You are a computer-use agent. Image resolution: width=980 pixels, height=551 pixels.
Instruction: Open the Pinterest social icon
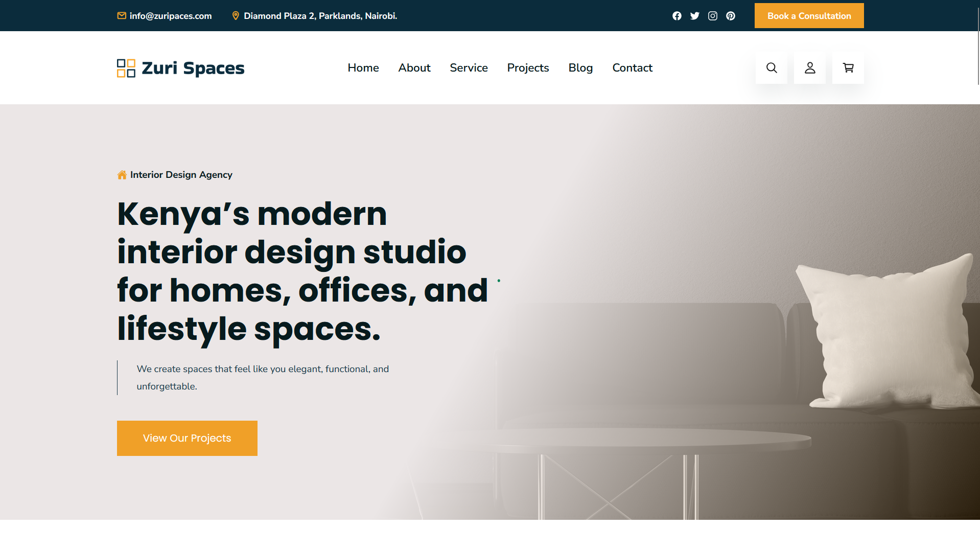click(730, 16)
